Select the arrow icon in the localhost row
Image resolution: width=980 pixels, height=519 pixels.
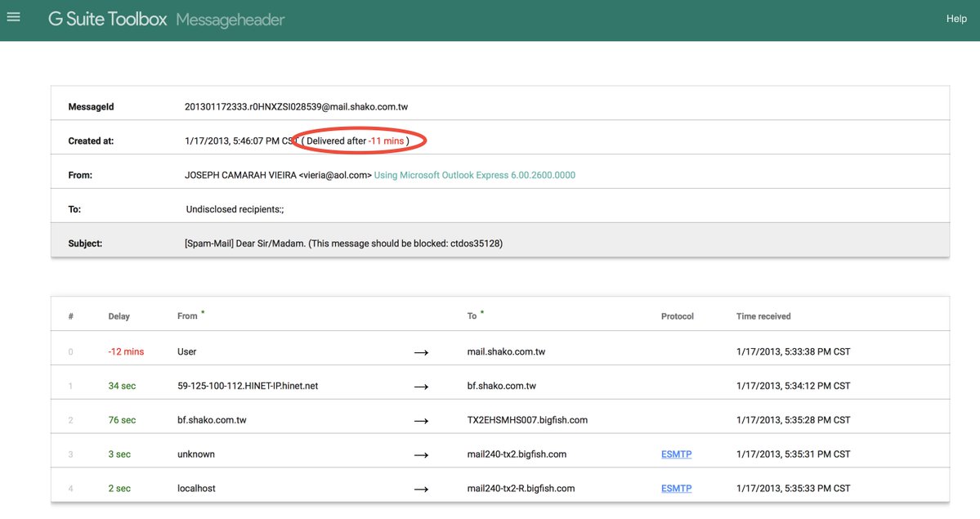[421, 488]
